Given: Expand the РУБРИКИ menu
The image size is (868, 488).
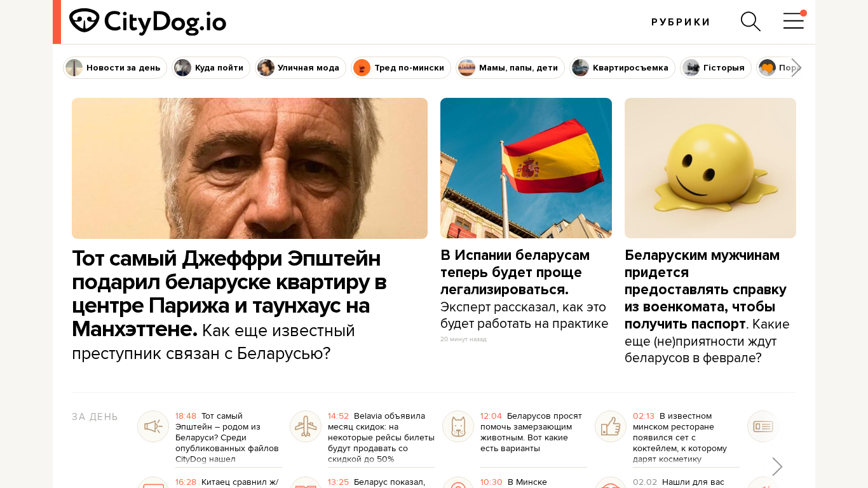Looking at the screenshot, I should point(681,22).
